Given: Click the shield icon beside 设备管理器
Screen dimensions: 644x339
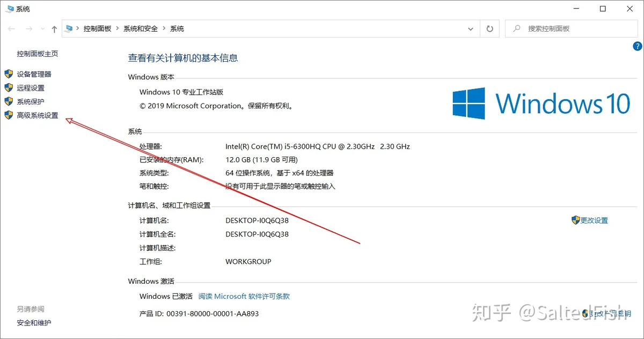Looking at the screenshot, I should [x=9, y=73].
